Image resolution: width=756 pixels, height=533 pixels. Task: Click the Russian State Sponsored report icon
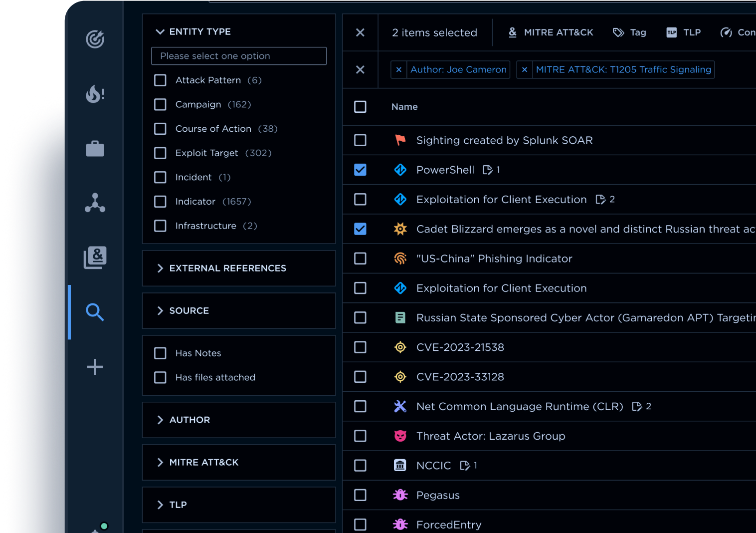coord(400,317)
